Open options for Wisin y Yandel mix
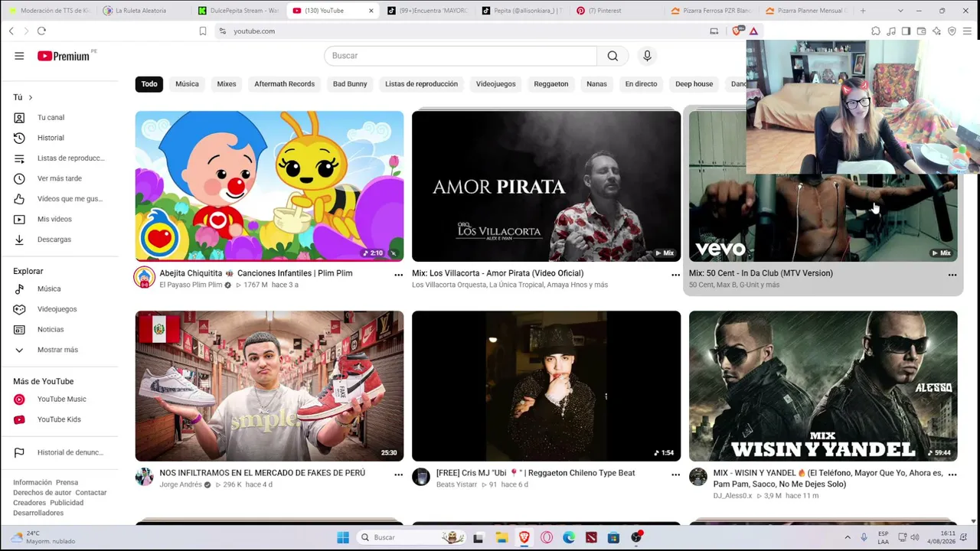 click(x=952, y=474)
